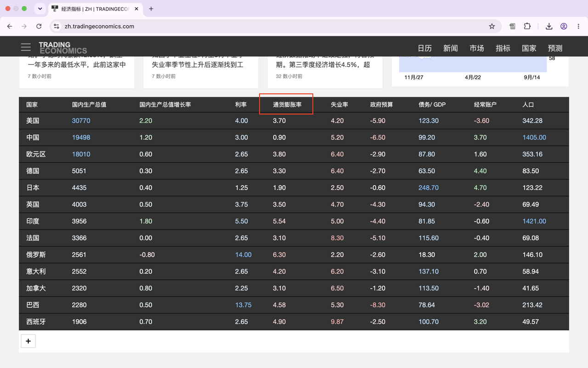
Task: Open a new browser tab
Action: pyautogui.click(x=151, y=9)
